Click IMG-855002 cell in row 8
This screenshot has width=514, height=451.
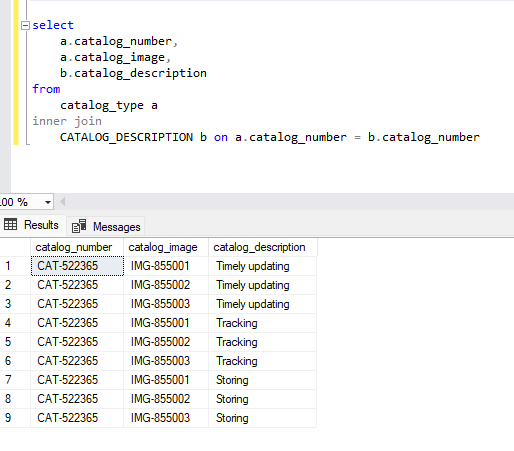pos(166,399)
